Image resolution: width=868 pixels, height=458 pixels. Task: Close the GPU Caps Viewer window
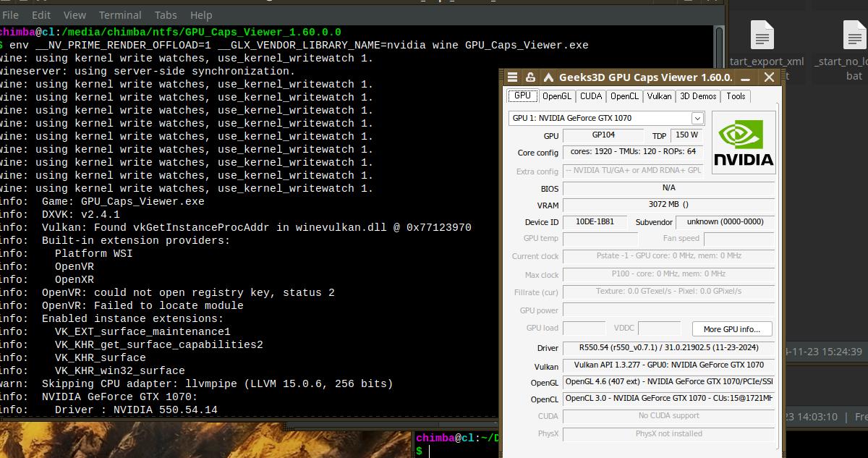770,77
